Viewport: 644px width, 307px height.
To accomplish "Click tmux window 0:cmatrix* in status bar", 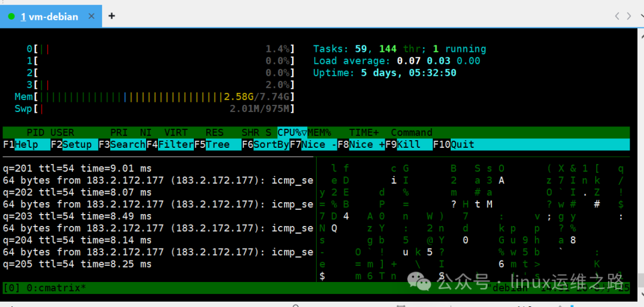I will [56, 288].
